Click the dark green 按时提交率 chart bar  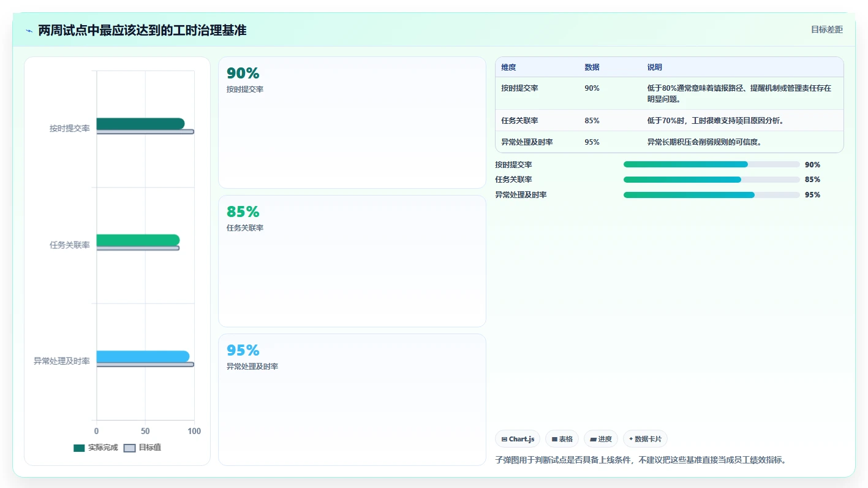click(140, 124)
